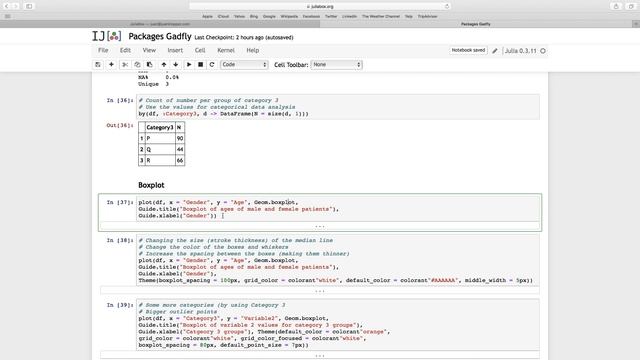Click the Notebook saved notification
Image resolution: width=640 pixels, height=360 pixels.
tap(468, 50)
